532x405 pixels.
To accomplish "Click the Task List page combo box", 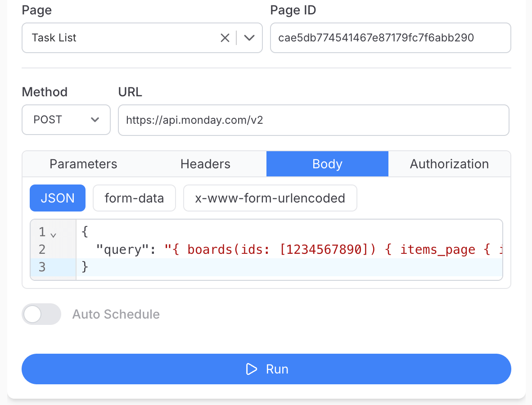I will [x=142, y=38].
